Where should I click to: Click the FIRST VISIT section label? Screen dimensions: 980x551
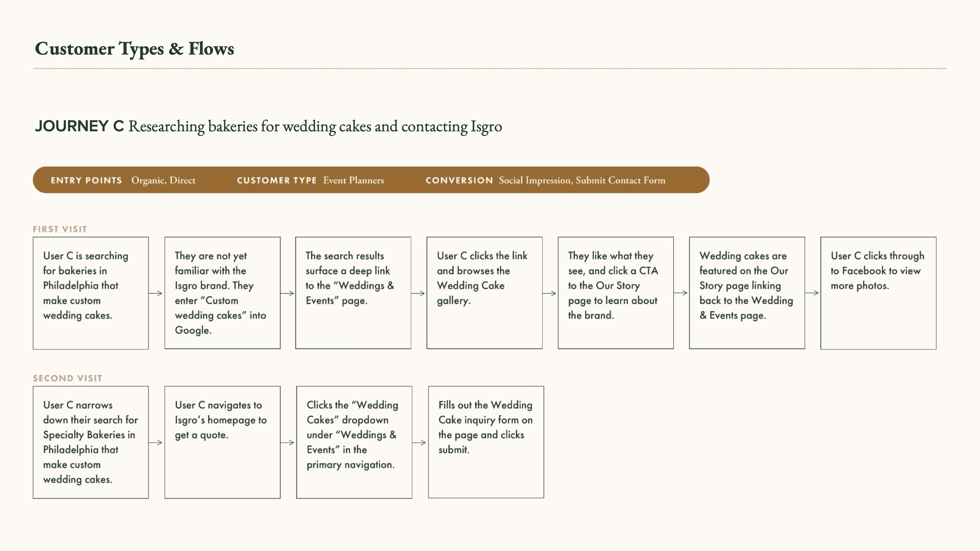[60, 229]
